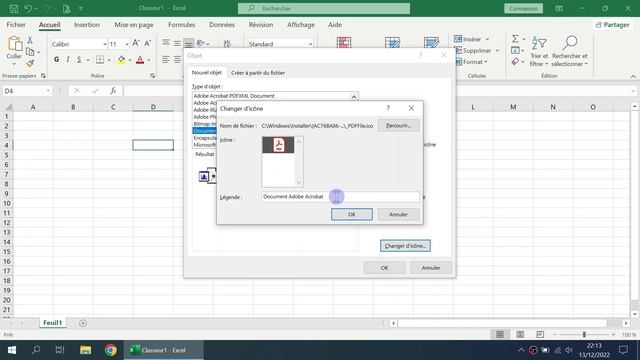Screen dimensions: 640x360
Task: Open the Calibri font name dropdown
Action: [x=104, y=44]
